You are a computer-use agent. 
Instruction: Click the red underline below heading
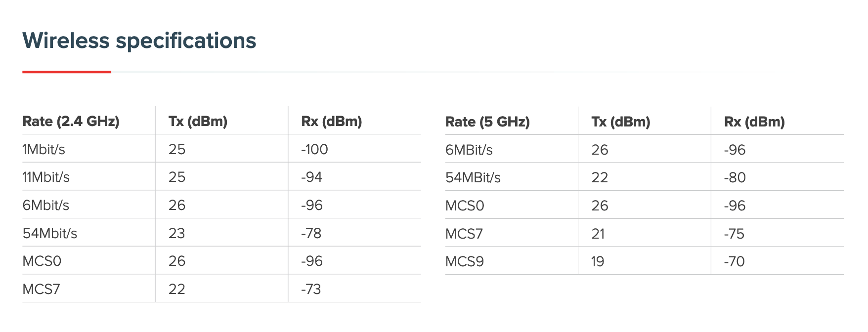pyautogui.click(x=67, y=72)
